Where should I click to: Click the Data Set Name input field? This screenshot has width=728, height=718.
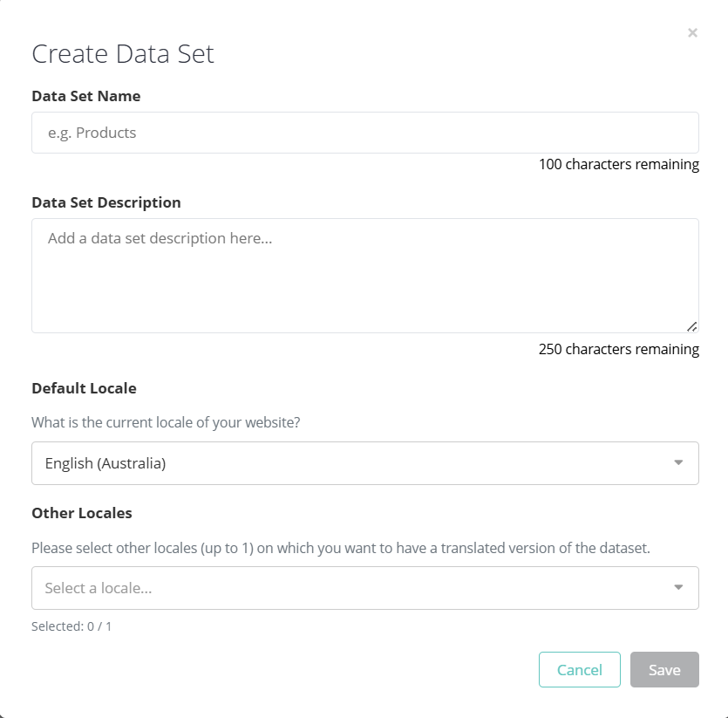coord(364,133)
